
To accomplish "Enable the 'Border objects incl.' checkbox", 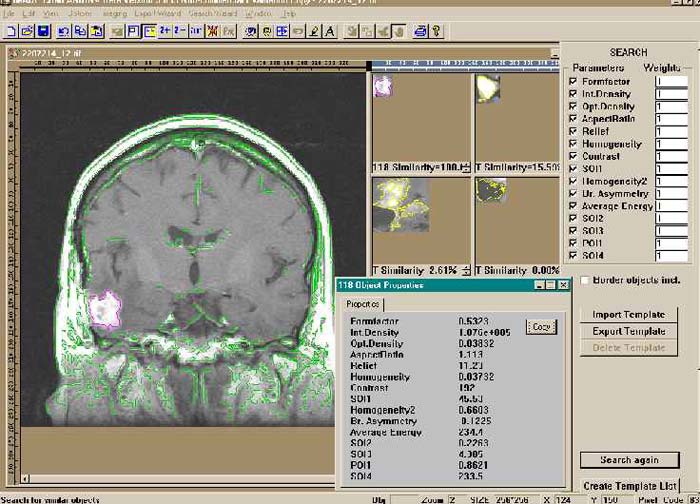I will (x=584, y=280).
